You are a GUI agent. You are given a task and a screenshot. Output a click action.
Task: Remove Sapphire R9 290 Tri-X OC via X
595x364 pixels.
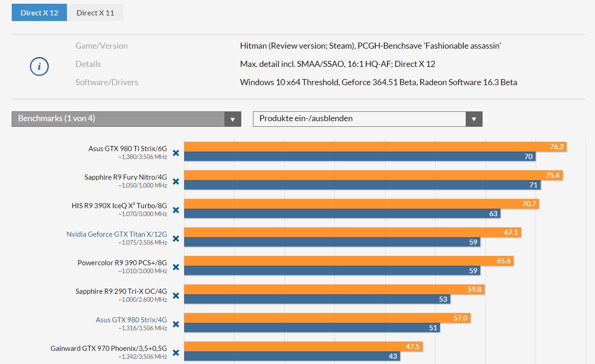176,295
